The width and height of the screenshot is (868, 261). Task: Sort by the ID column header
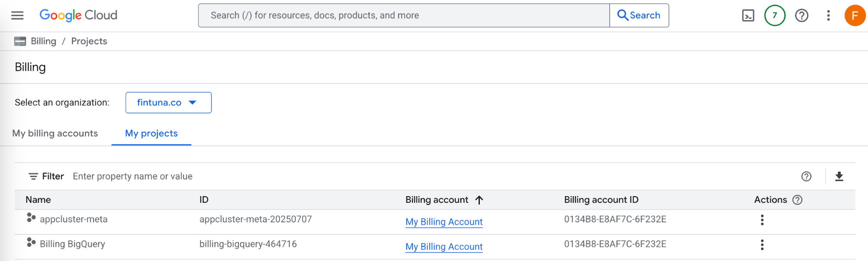(x=204, y=200)
